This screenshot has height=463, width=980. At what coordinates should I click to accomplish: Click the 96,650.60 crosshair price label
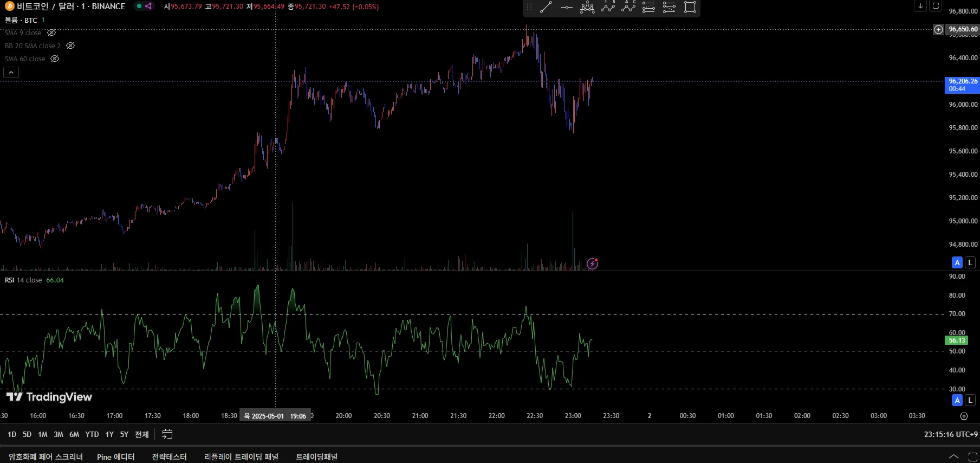(x=963, y=29)
